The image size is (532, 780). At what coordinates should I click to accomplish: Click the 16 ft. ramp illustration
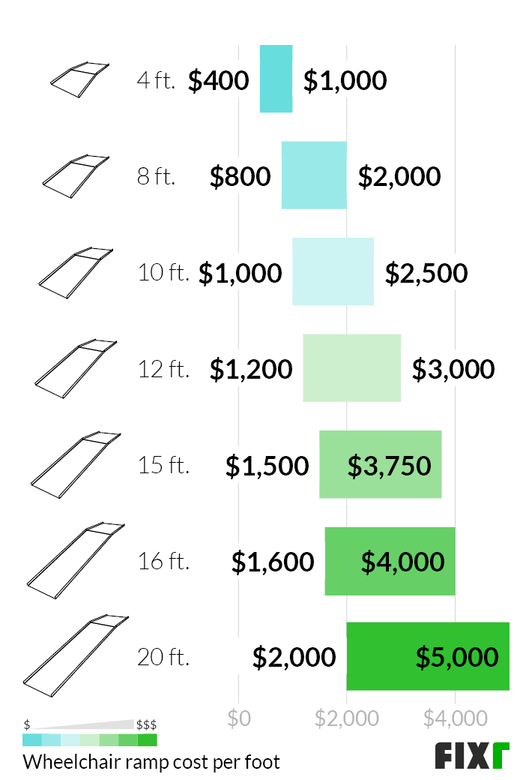click(76, 561)
